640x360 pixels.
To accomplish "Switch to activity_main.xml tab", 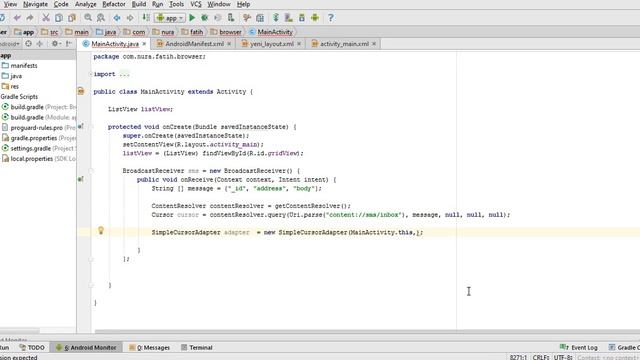I will tap(344, 44).
